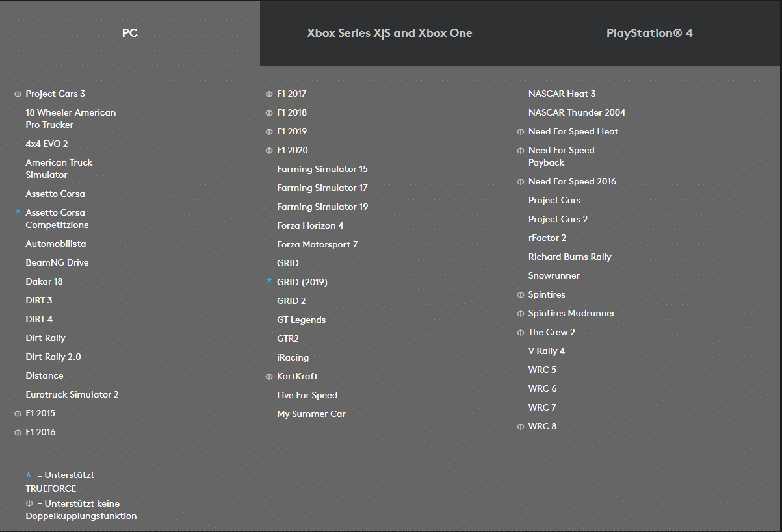Select the PlayStation® 4 tab
This screenshot has width=782, height=532.
click(649, 33)
